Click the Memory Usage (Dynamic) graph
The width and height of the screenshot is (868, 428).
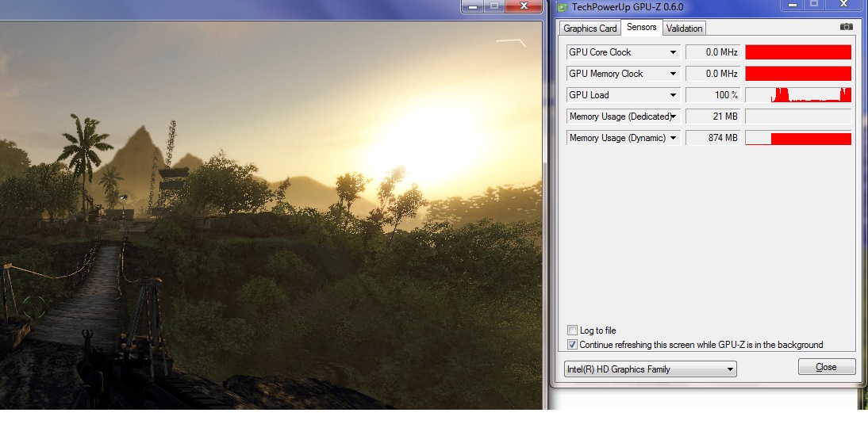click(798, 138)
